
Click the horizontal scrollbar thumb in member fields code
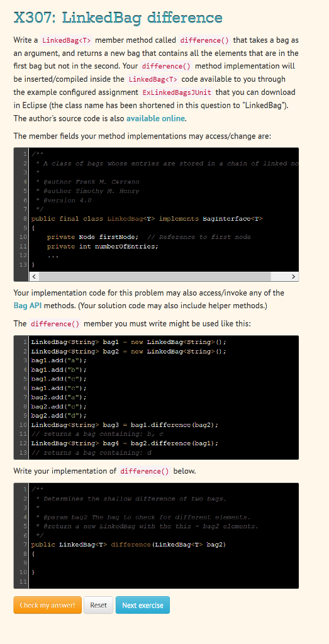[155, 277]
